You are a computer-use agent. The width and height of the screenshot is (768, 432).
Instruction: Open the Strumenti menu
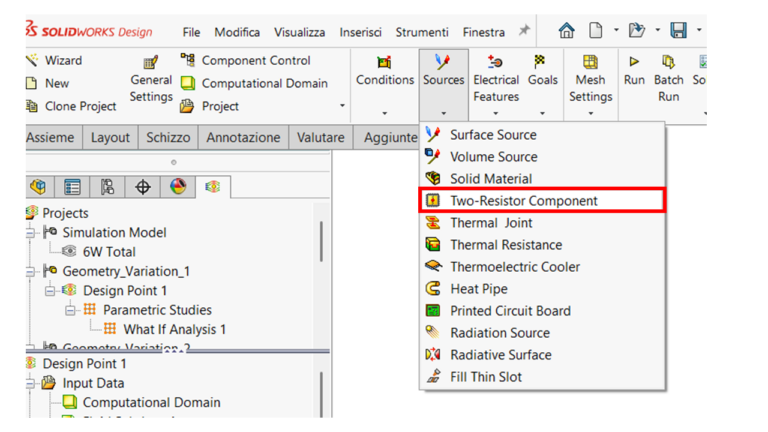tap(422, 32)
